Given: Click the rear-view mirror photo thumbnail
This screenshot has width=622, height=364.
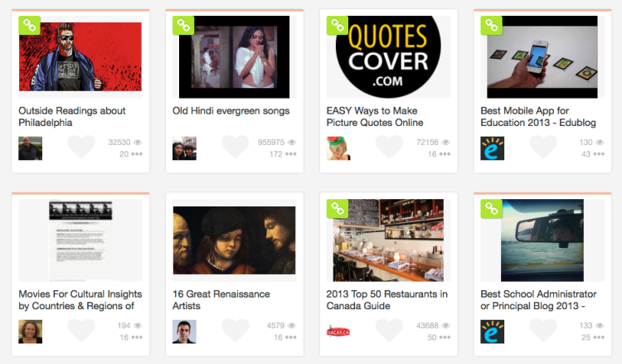Looking at the screenshot, I should (542, 240).
